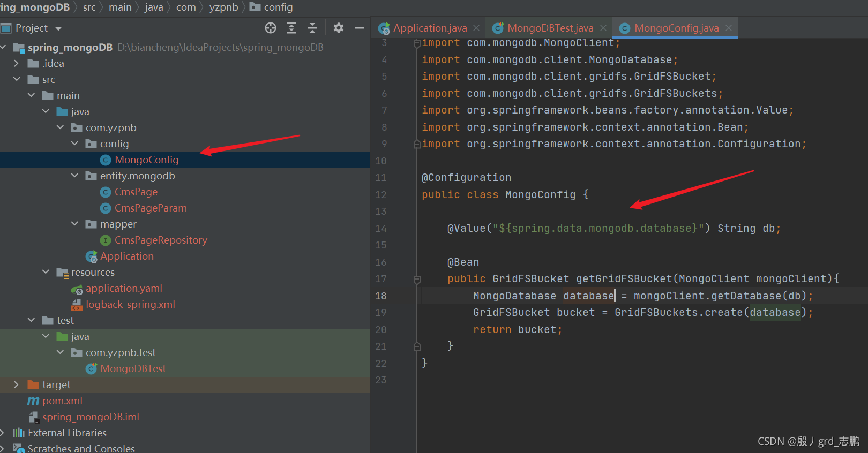This screenshot has height=453, width=868.
Task: Collapse the entity.mongodb package arrow
Action: coord(74,176)
